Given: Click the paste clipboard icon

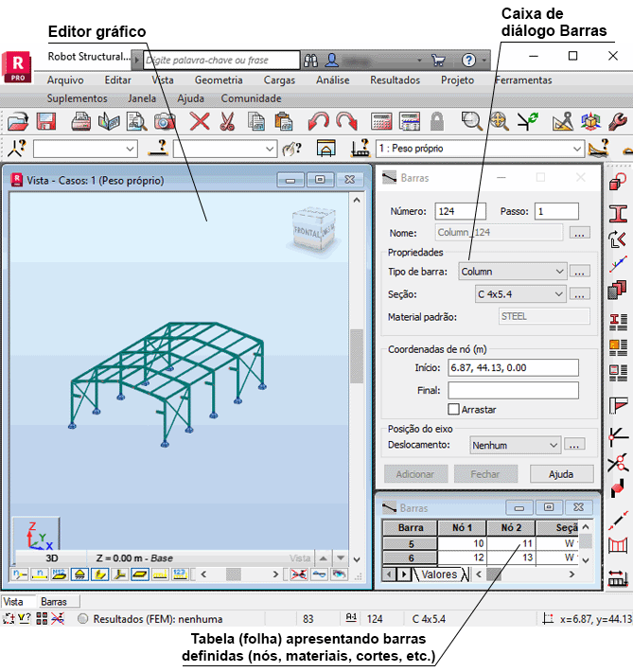Looking at the screenshot, I should click(x=284, y=122).
